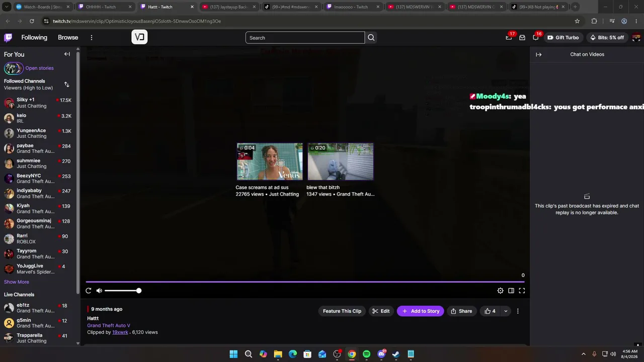Share the clip
This screenshot has height=362, width=644.
click(461, 311)
